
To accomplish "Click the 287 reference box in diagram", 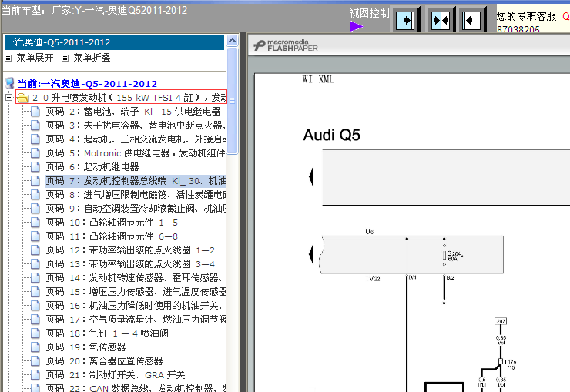I will tap(501, 321).
